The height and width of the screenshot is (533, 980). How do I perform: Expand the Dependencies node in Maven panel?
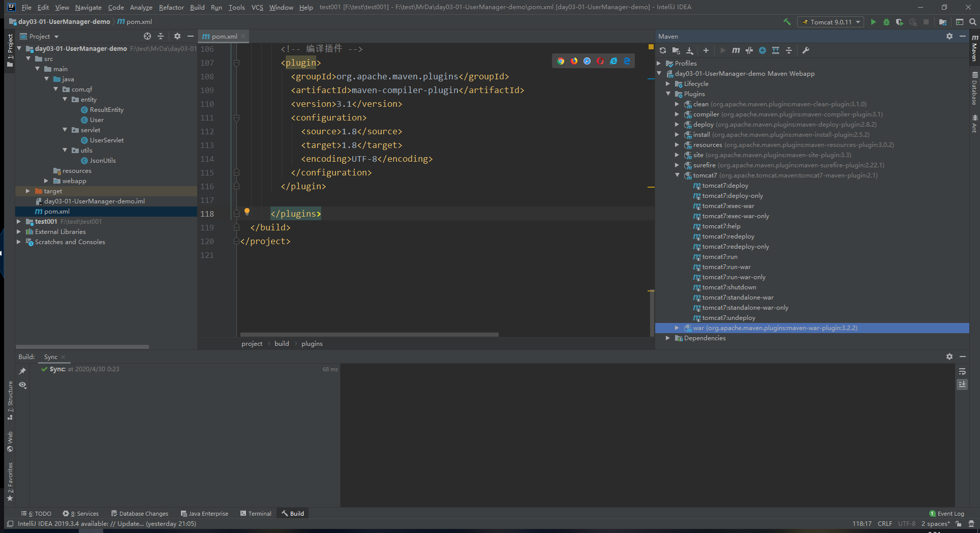667,338
